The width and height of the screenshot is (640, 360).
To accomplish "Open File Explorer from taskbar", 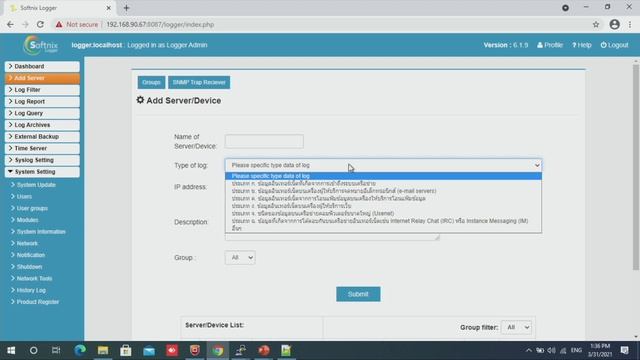I will (103, 350).
